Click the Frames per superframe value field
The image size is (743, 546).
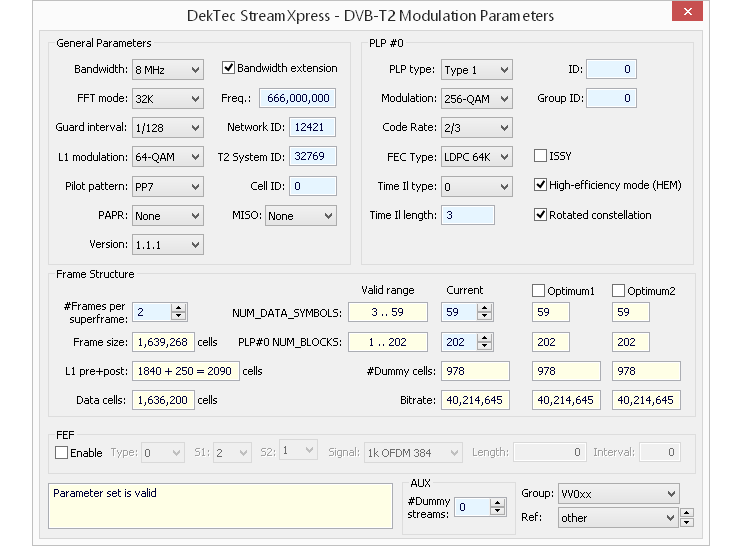152,312
